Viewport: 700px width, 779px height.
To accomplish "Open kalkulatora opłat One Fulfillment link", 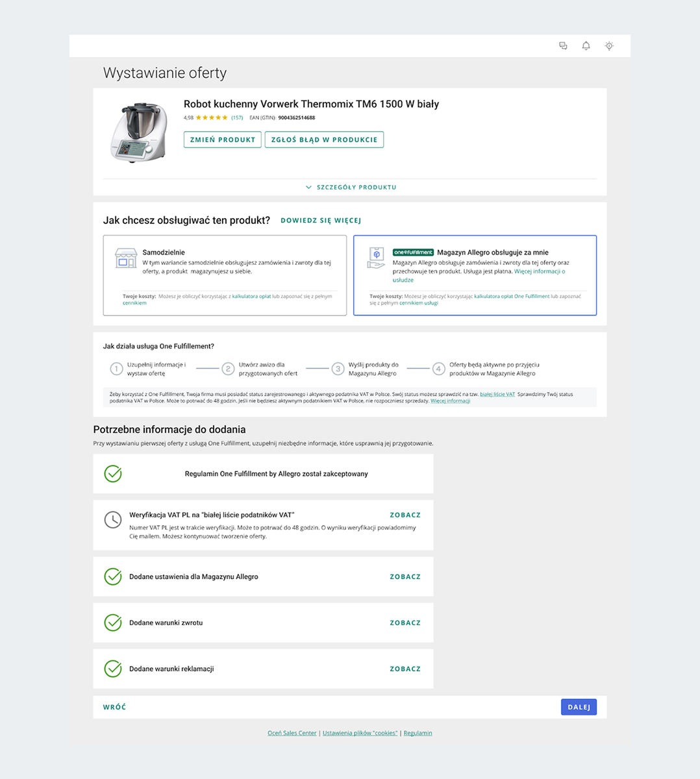I will click(512, 296).
